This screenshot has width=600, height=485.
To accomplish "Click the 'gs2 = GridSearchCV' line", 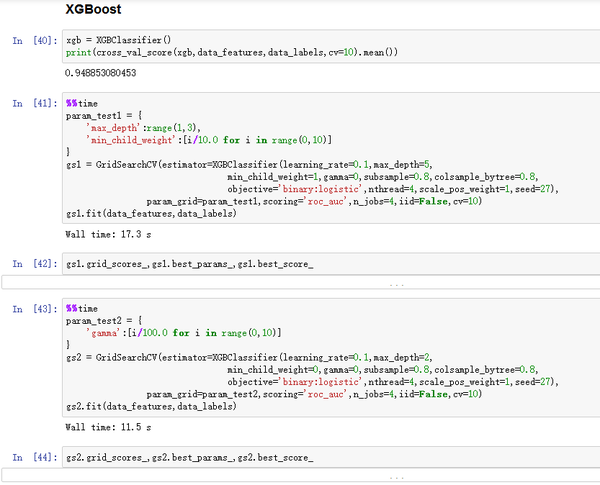I will tap(249, 358).
